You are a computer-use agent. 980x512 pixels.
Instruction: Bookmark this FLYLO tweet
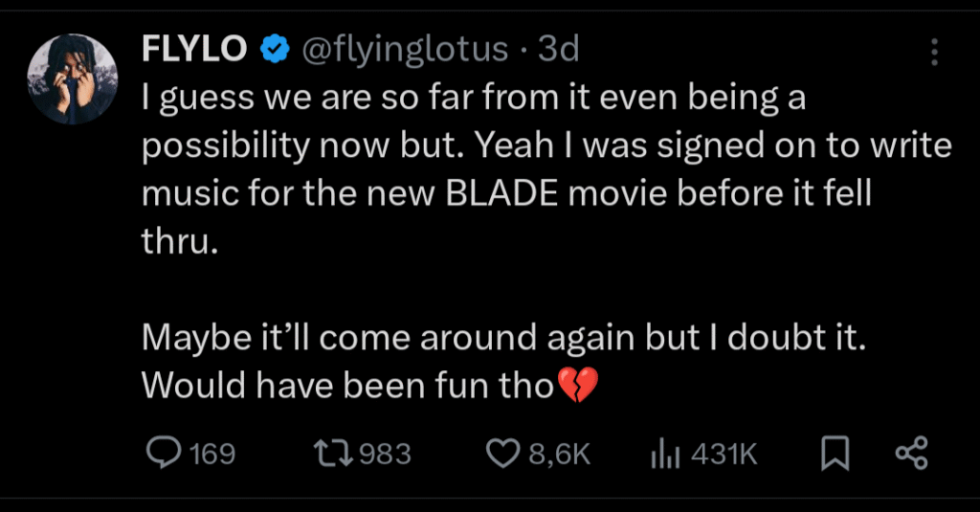pos(835,455)
